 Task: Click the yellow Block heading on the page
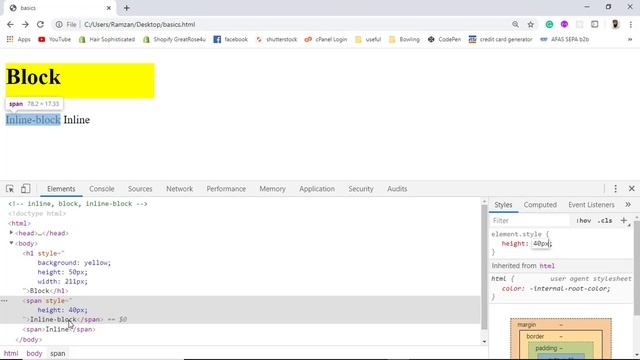(80, 80)
